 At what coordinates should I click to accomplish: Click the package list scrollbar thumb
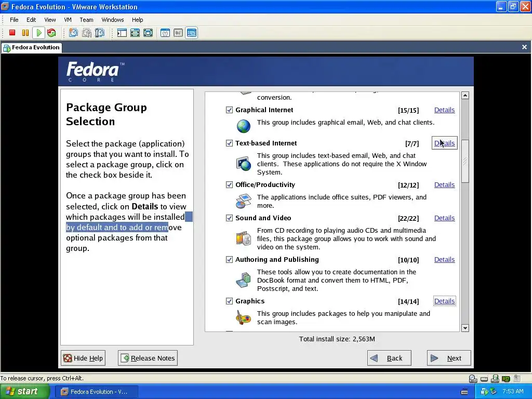[465, 161]
